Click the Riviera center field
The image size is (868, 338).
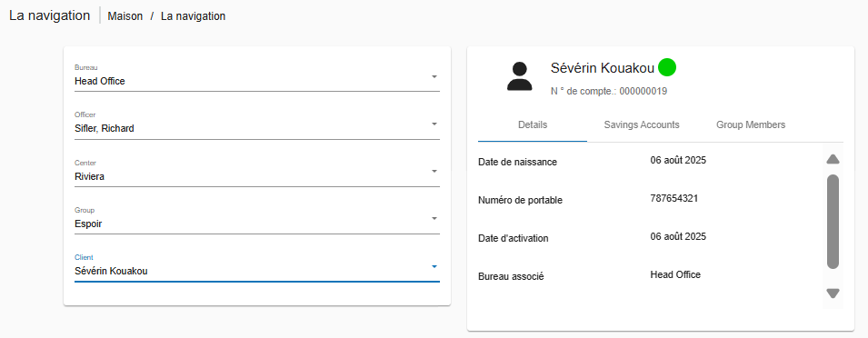pos(257,172)
